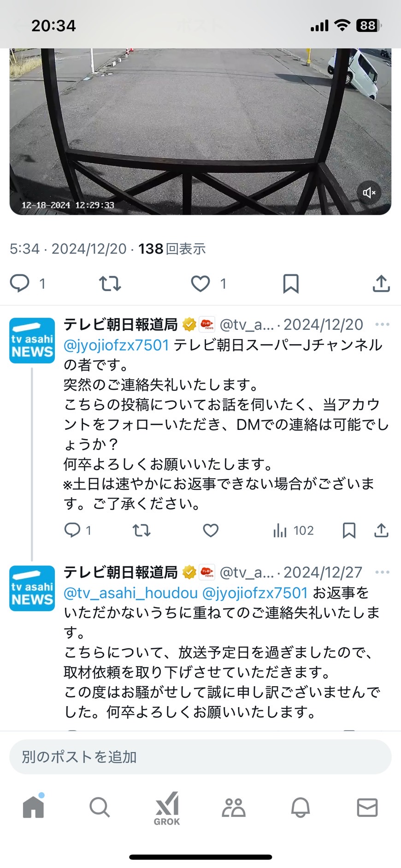Open the Notifications bell tab
This screenshot has width=401, height=868.
click(x=301, y=808)
